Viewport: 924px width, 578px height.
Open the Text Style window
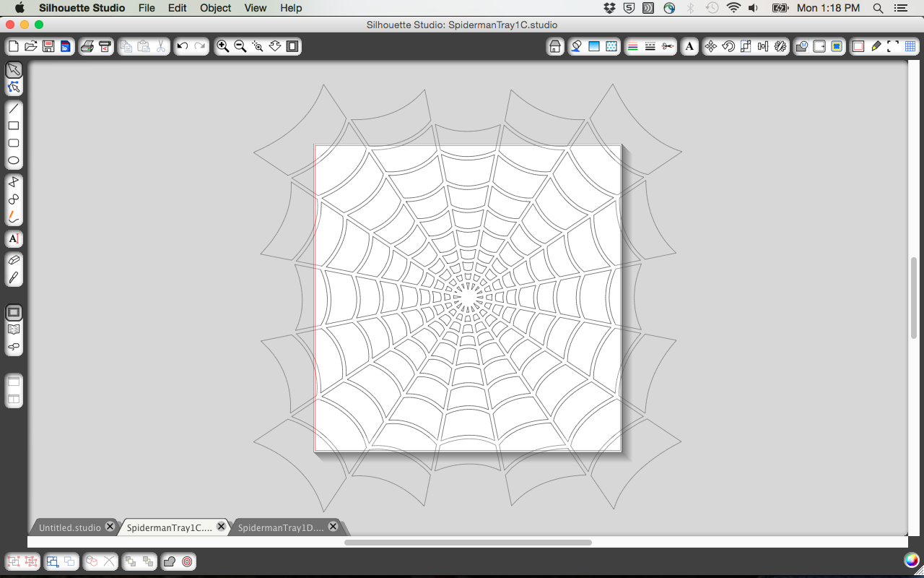[689, 46]
